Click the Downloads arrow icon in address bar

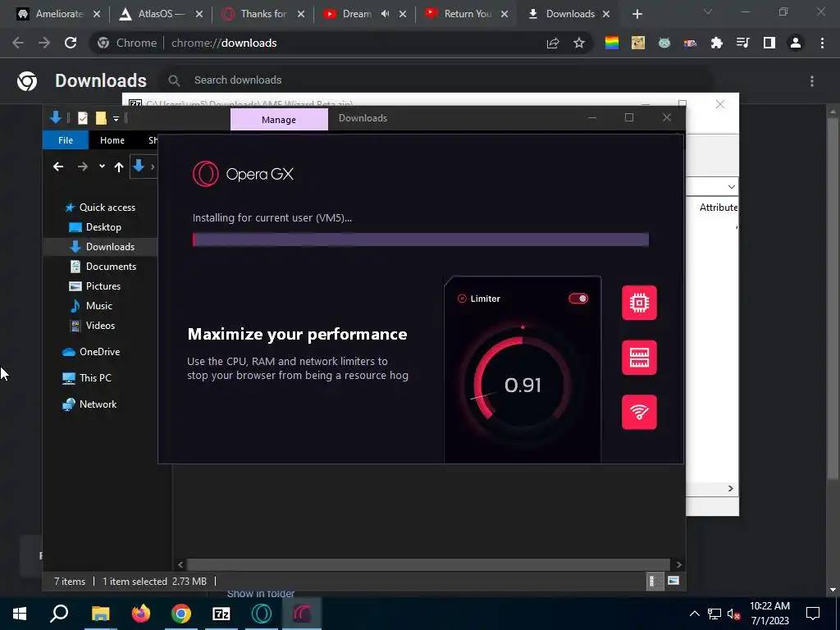(138, 166)
